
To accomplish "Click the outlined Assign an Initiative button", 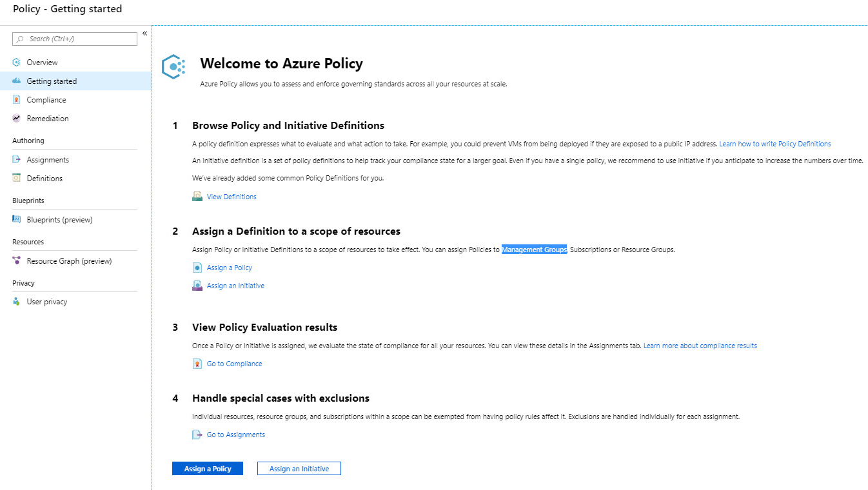I will point(299,469).
